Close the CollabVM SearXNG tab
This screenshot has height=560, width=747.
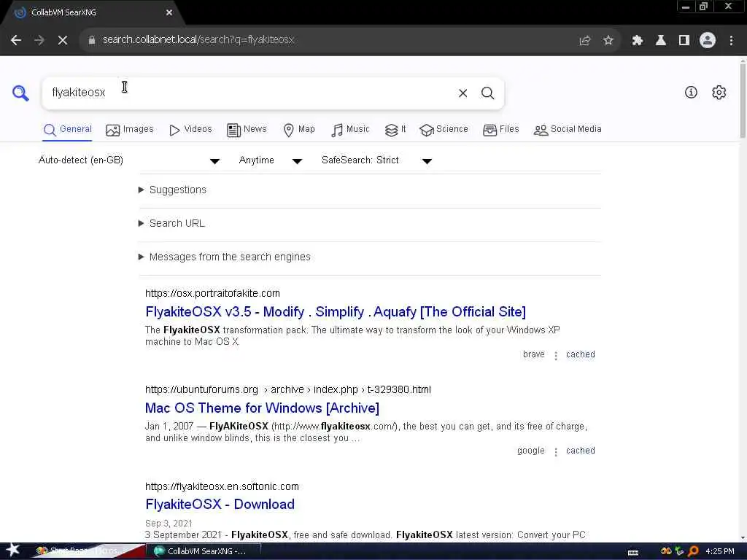169,13
